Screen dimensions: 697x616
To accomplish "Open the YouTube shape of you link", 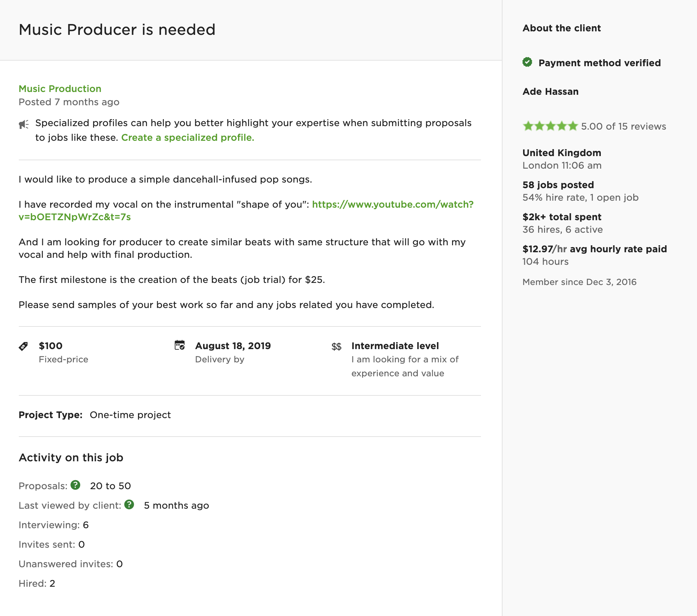I will pyautogui.click(x=246, y=210).
